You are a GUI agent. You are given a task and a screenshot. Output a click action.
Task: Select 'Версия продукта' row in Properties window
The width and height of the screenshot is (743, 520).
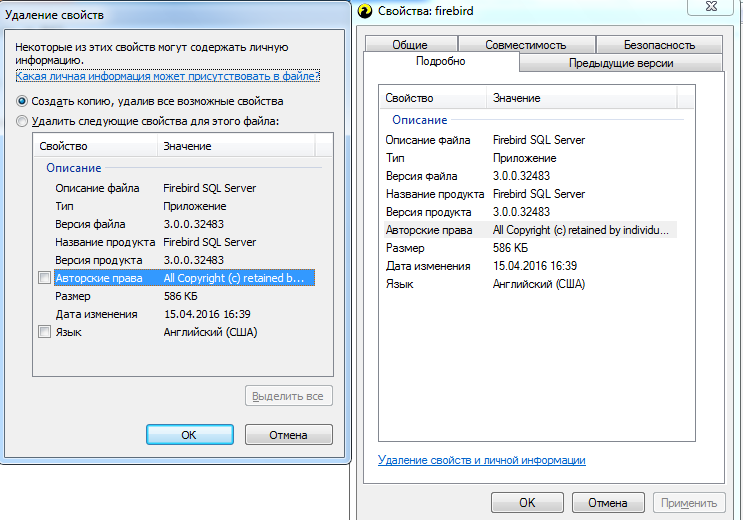click(530, 212)
